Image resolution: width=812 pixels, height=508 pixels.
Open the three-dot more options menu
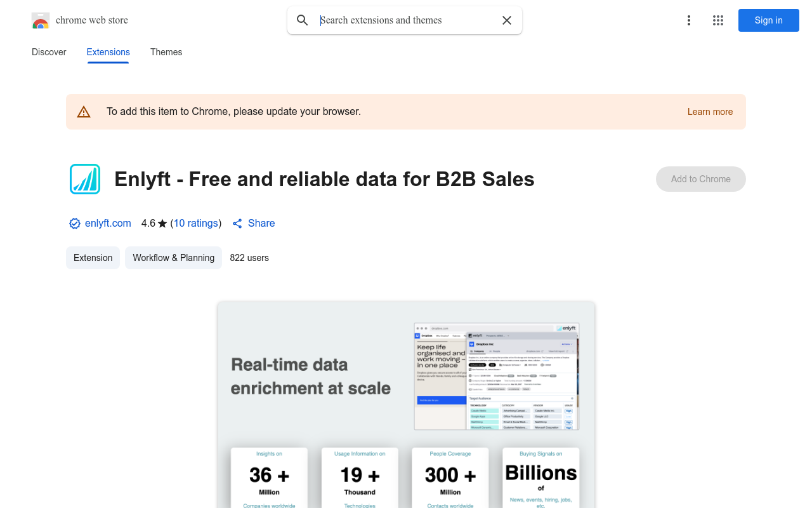tap(689, 20)
